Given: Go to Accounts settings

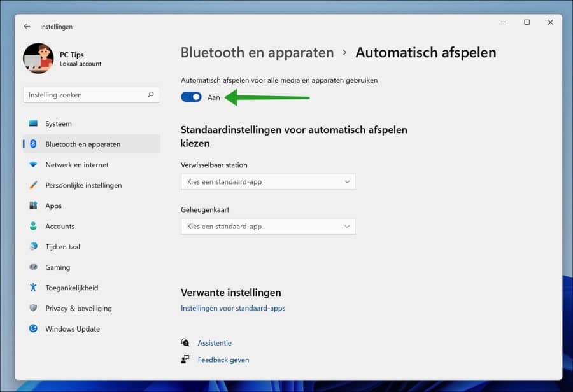Looking at the screenshot, I should (x=91, y=226).
